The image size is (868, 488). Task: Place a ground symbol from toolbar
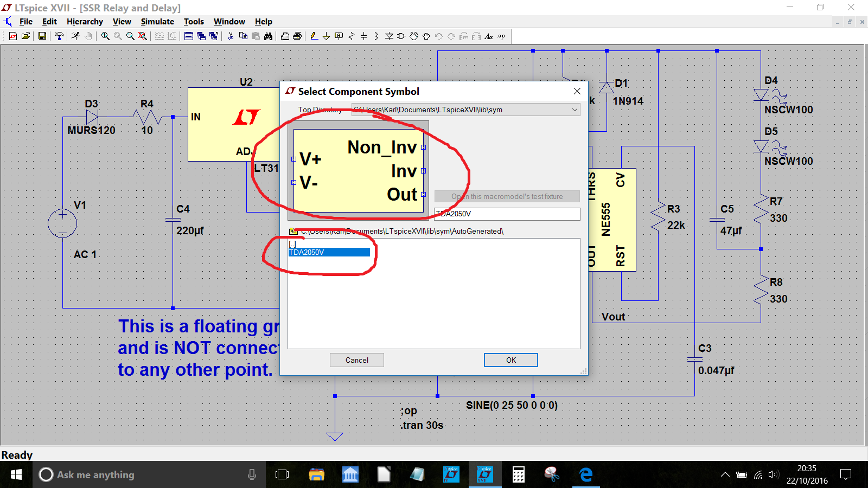pyautogui.click(x=326, y=36)
